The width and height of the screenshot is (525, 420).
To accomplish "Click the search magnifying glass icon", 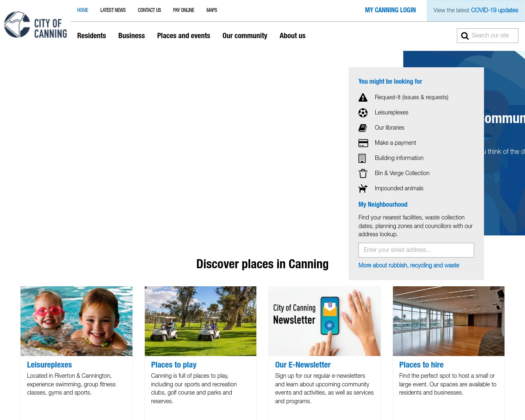I will (x=465, y=36).
